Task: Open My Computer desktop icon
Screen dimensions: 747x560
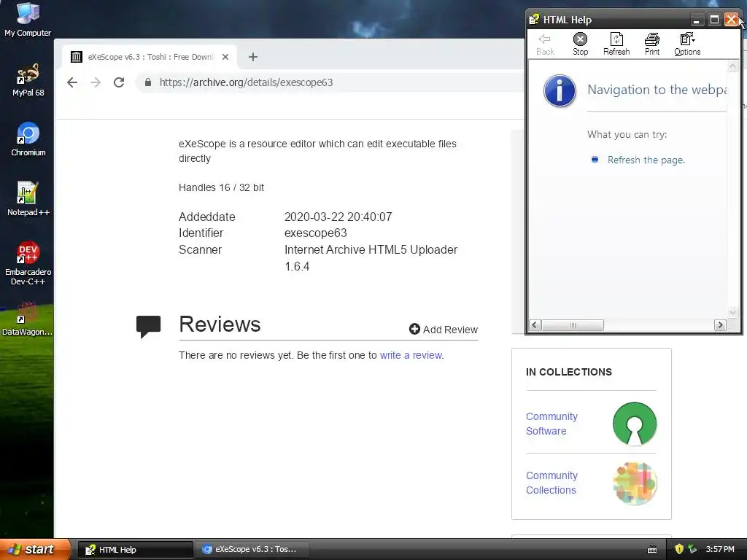Action: (28, 20)
